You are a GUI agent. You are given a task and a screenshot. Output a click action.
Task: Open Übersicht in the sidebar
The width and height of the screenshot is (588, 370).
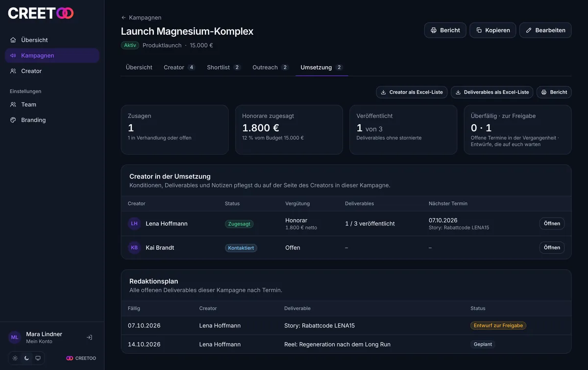52,40
